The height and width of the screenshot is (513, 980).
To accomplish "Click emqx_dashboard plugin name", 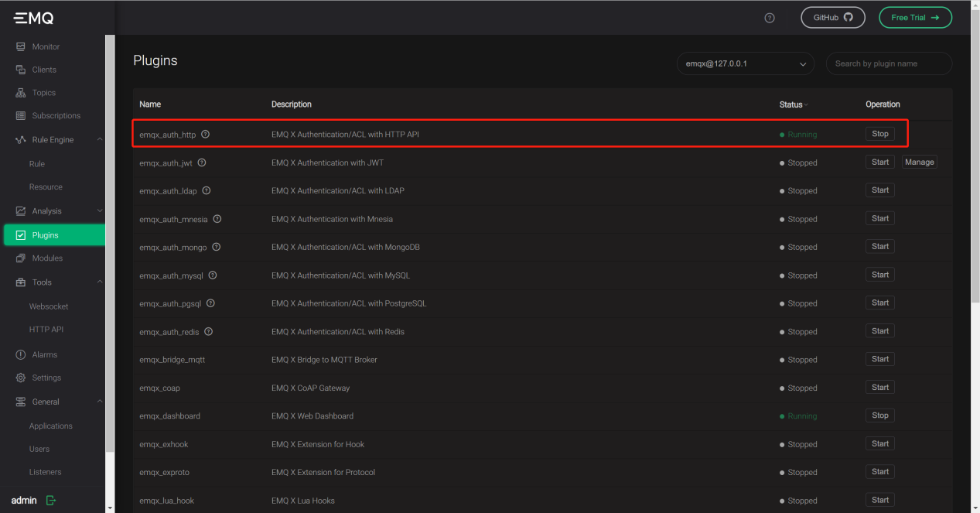I will [x=169, y=416].
